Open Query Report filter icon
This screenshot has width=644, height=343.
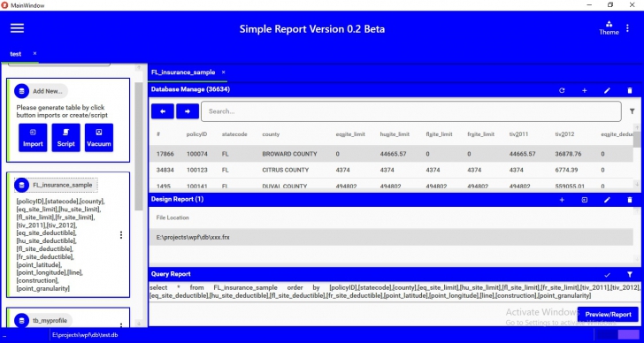point(630,274)
